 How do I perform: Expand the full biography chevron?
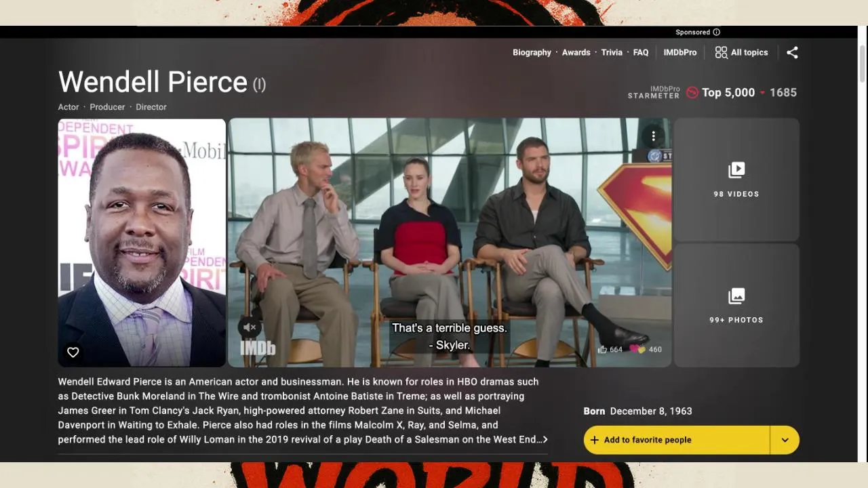[x=545, y=440]
